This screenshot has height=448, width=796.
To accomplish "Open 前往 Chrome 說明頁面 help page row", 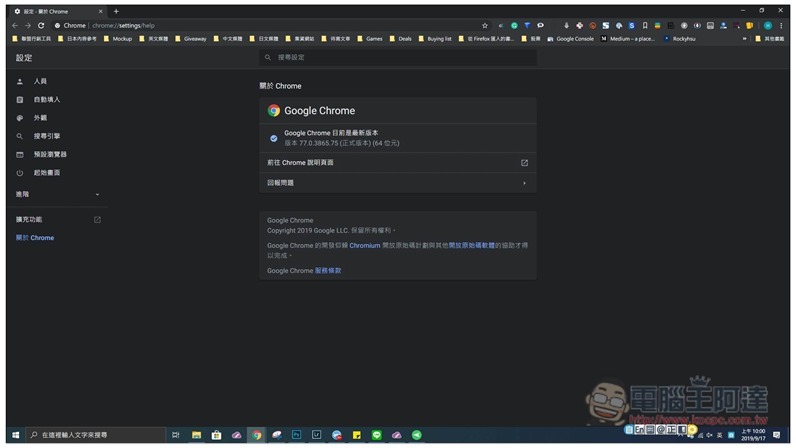I will coord(397,163).
